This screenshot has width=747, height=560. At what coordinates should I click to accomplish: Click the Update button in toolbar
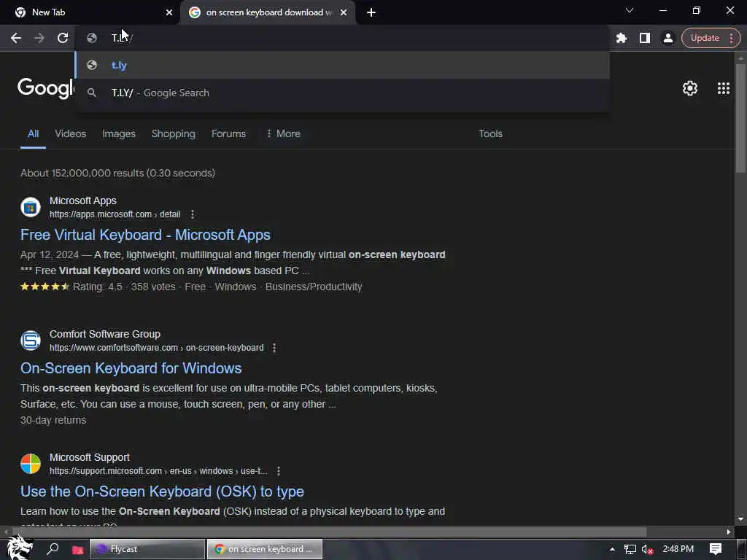pos(705,38)
